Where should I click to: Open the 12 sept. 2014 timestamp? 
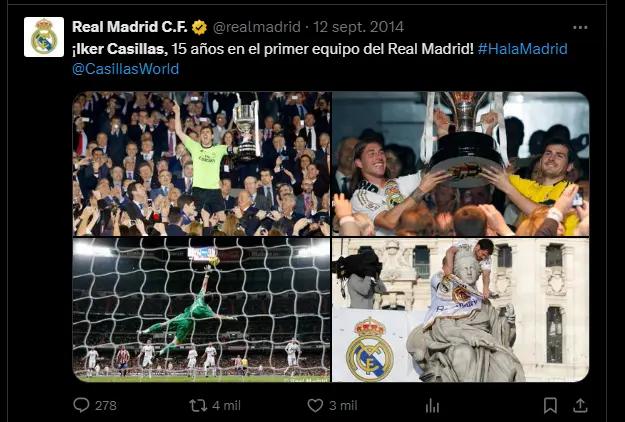tap(358, 27)
